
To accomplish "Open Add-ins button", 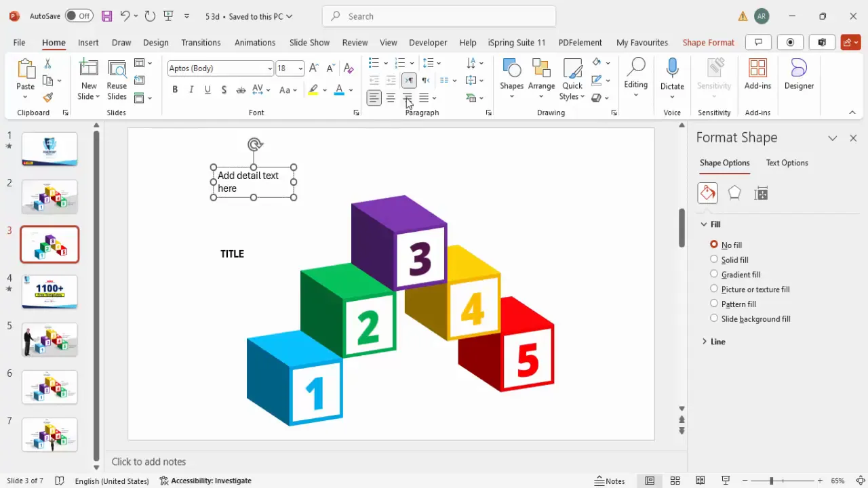I will (757, 75).
